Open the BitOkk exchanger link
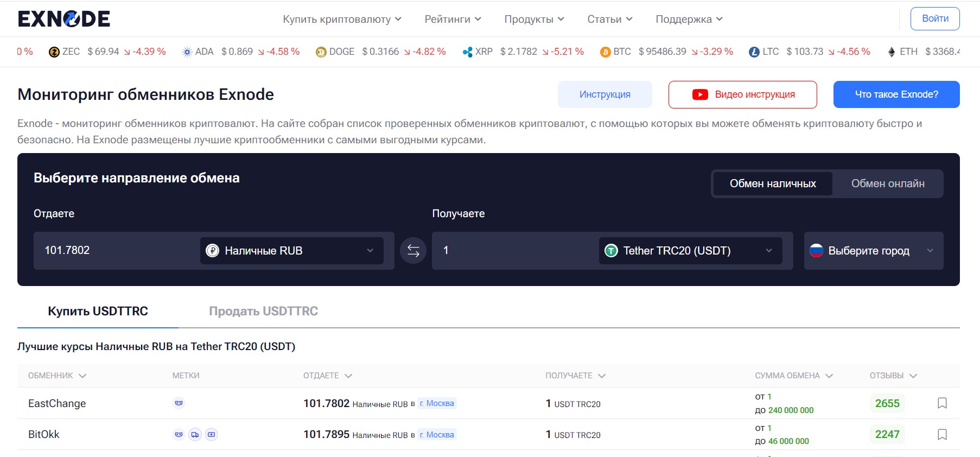 [44, 434]
